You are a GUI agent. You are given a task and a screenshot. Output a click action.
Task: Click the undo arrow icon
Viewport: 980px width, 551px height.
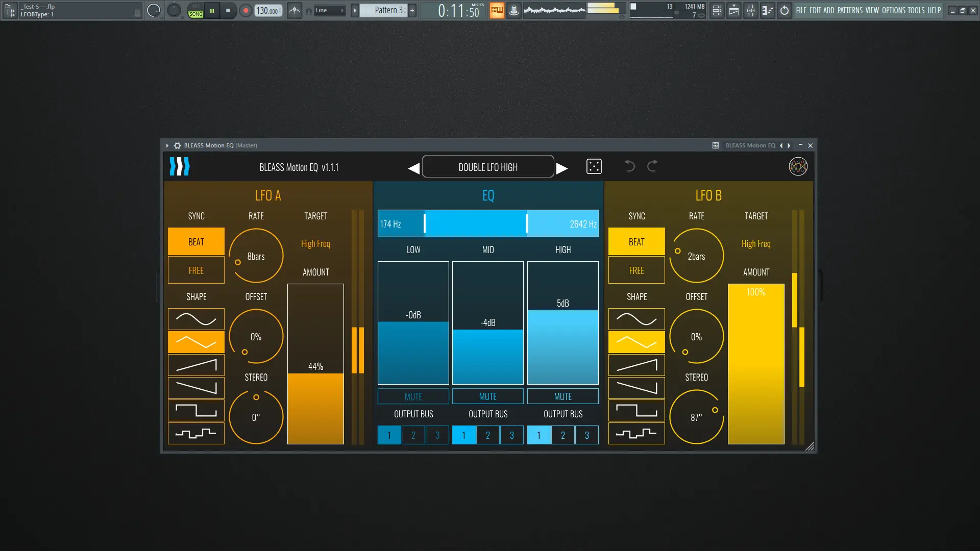[x=629, y=166]
